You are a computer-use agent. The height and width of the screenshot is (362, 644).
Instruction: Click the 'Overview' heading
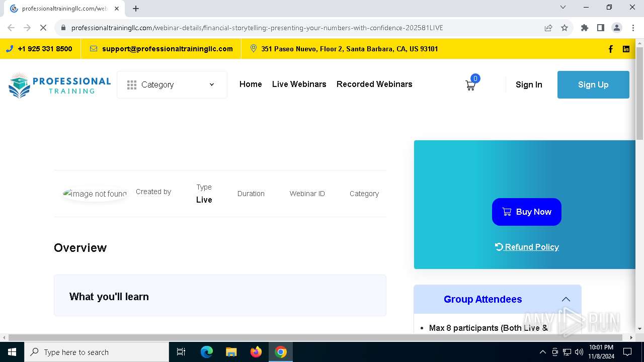[80, 248]
